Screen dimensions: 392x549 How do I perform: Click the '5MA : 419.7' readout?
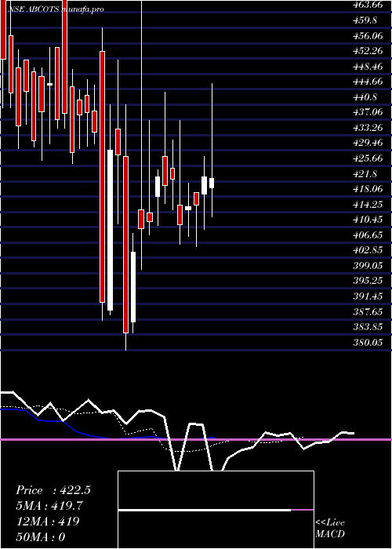point(49,506)
